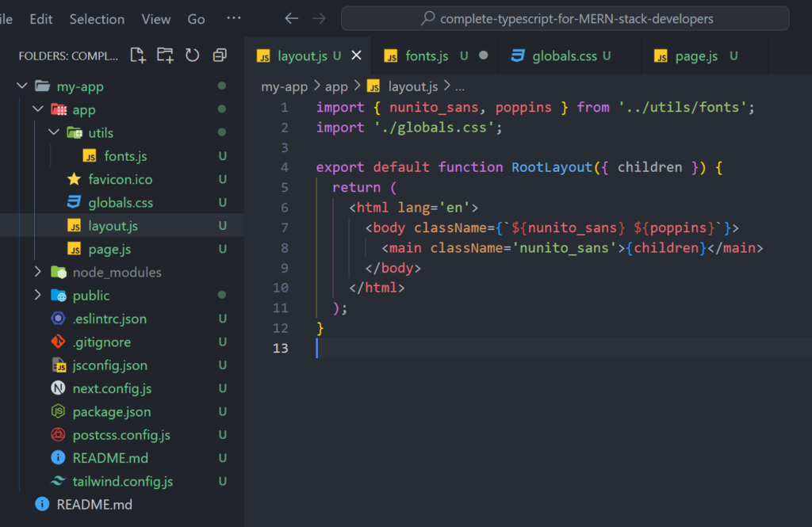Collapse the my-app root folder
This screenshot has height=527, width=812.
[21, 86]
